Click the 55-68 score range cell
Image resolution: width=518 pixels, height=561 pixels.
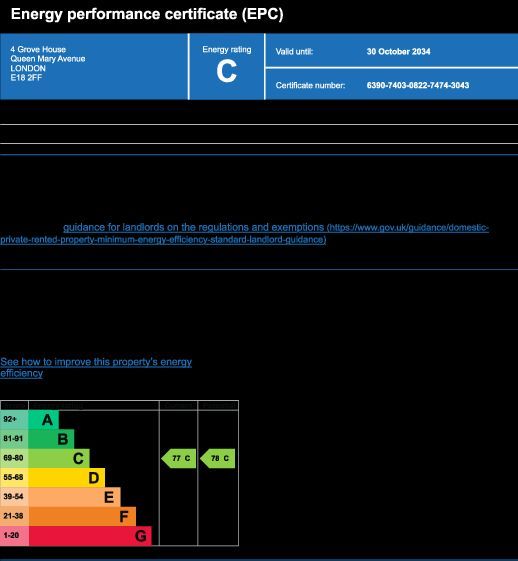coord(14,478)
